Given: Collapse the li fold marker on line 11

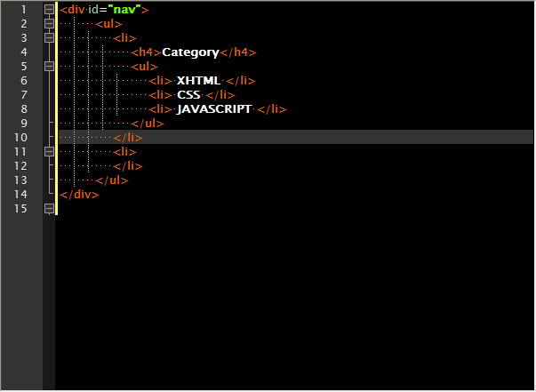Looking at the screenshot, I should click(x=49, y=151).
